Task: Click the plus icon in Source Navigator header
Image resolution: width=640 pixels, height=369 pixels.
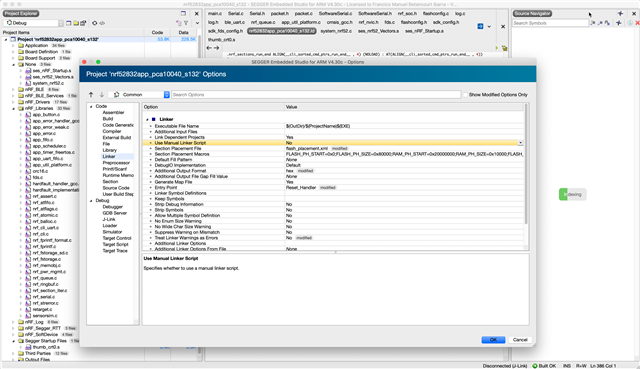Action: [620, 13]
